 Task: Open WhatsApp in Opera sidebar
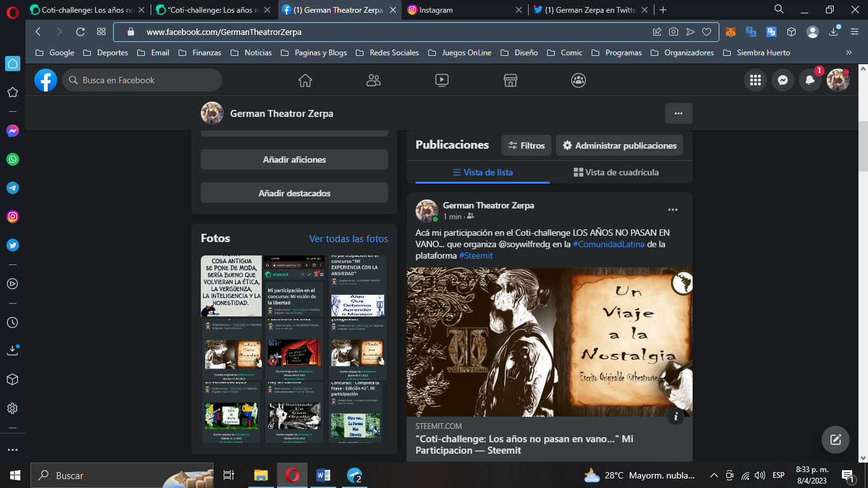click(x=13, y=159)
